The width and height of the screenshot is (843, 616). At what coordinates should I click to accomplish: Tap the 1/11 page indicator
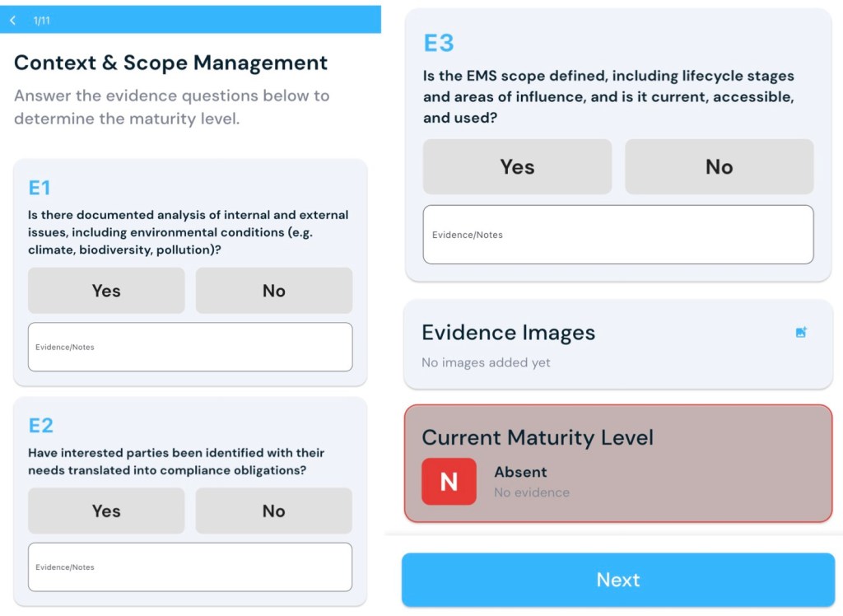[x=42, y=21]
